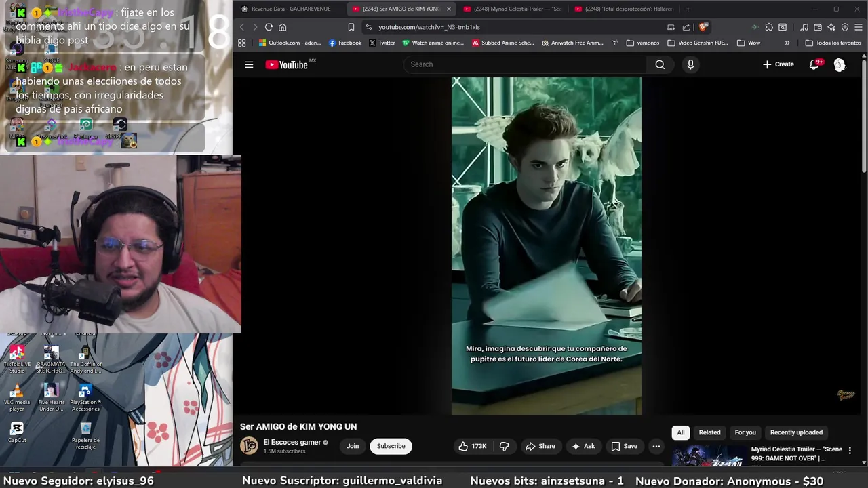Start voice search with the microphone
Screen dimensions: 868x488
690,64
